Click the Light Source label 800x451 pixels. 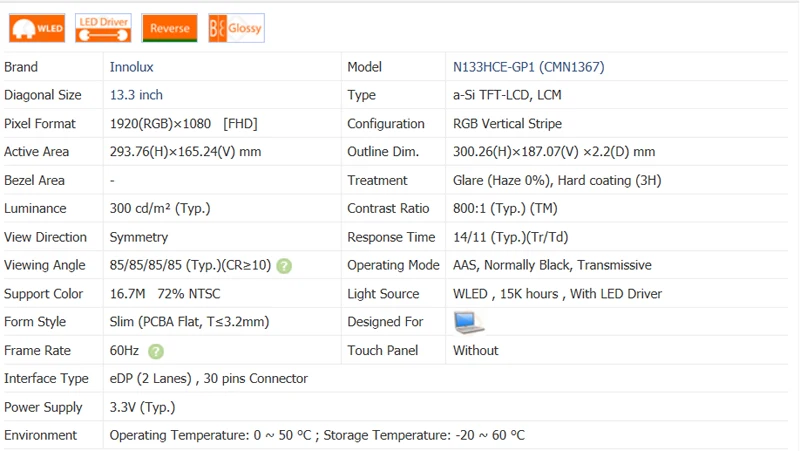[383, 294]
